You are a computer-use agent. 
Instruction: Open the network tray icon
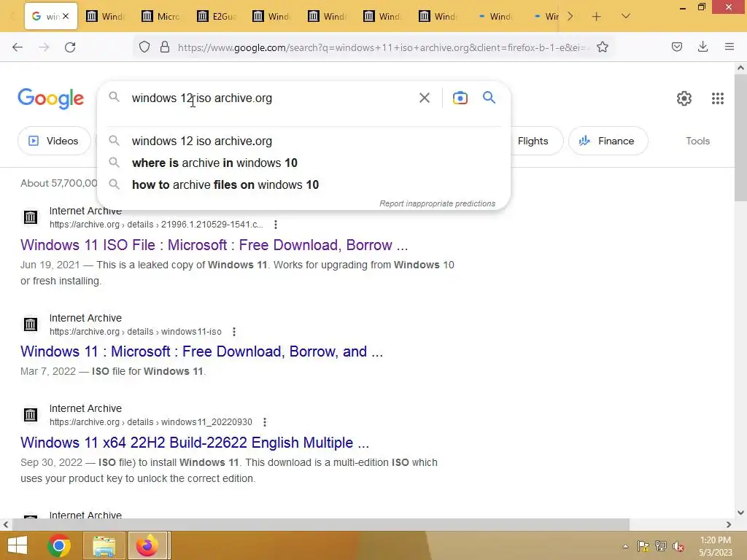click(x=661, y=546)
